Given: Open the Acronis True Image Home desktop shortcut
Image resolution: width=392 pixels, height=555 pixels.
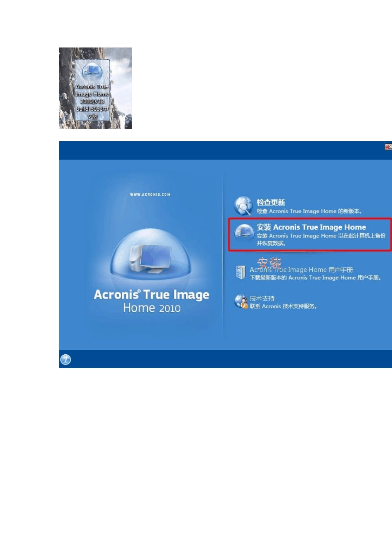Looking at the screenshot, I should coord(92,90).
